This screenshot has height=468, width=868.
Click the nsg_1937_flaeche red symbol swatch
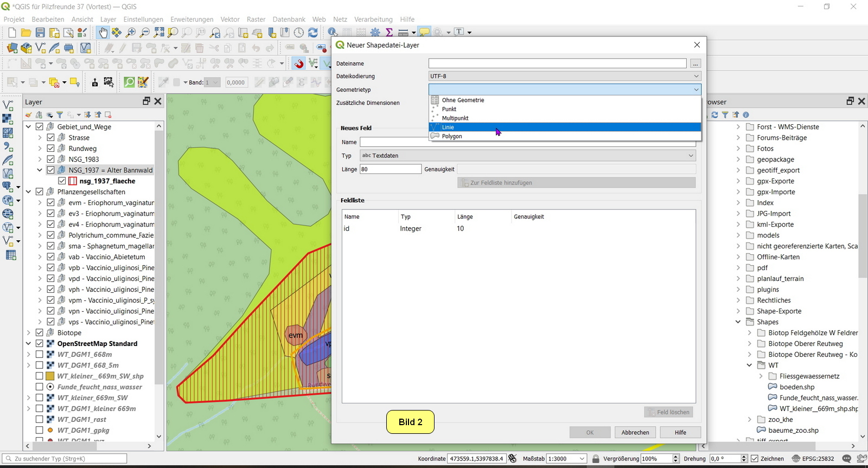coord(73,181)
